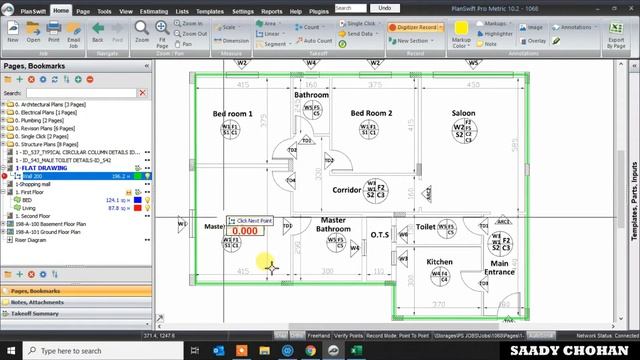Refresh the pages list
The width and height of the screenshot is (640, 360).
pyautogui.click(x=55, y=80)
